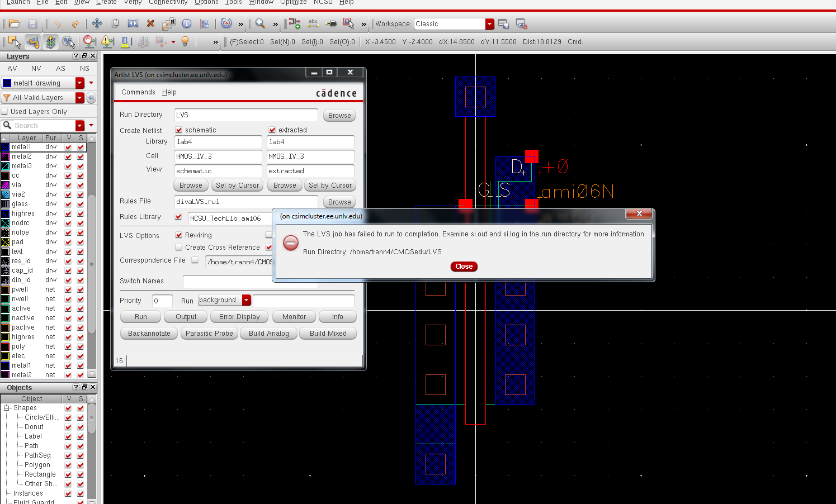Click the Create wire path icon
The image size is (836, 504).
pyautogui.click(x=32, y=41)
